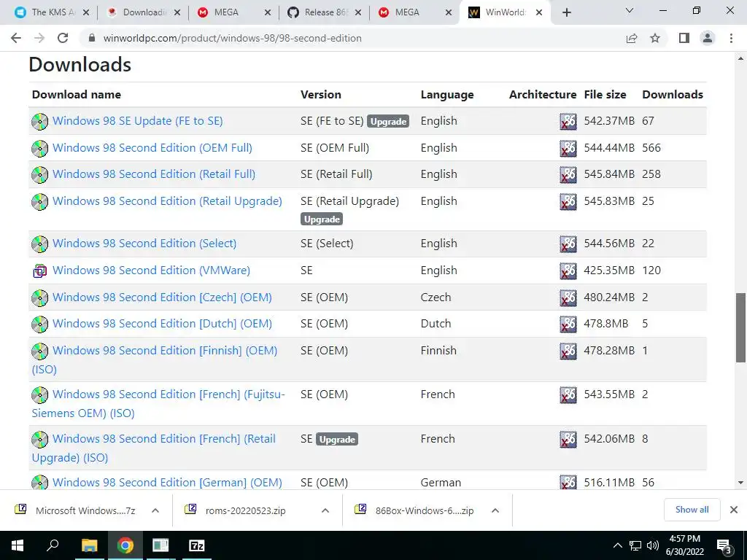747x560 pixels.
Task: Bookmark this page with the star icon
Action: [655, 38]
